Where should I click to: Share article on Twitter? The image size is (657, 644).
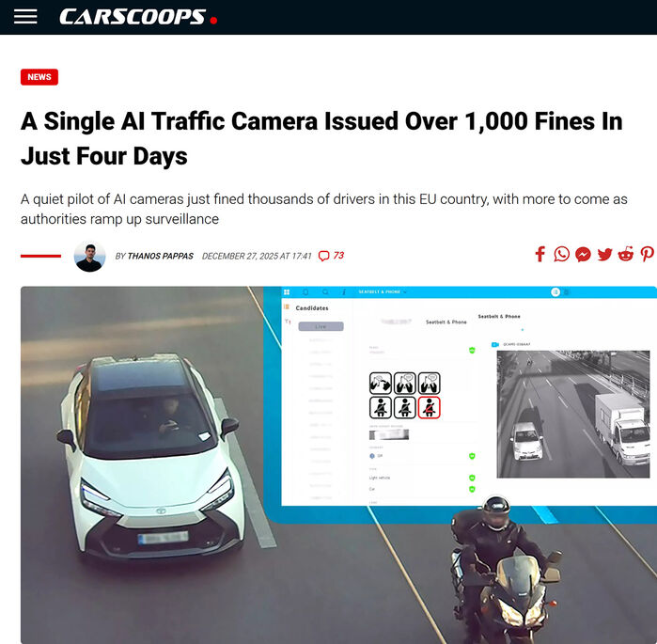pos(604,255)
